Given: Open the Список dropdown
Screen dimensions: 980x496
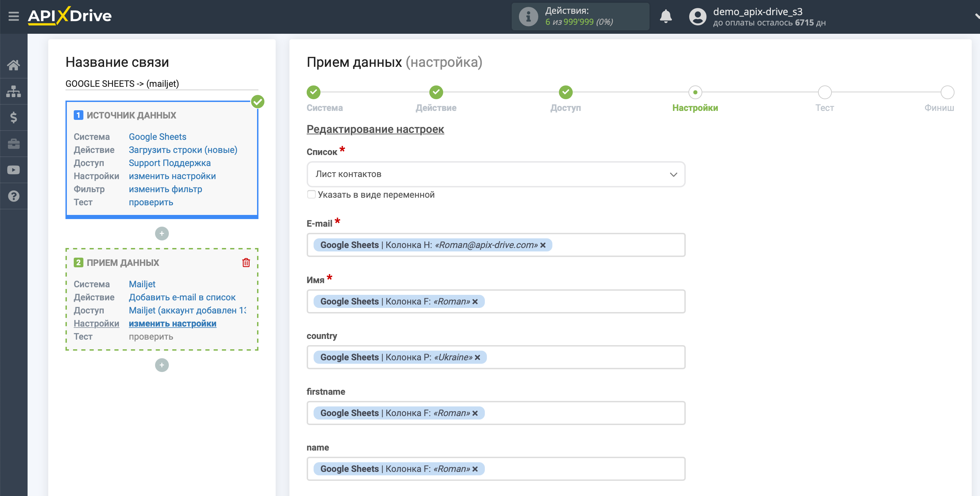Looking at the screenshot, I should pos(496,174).
